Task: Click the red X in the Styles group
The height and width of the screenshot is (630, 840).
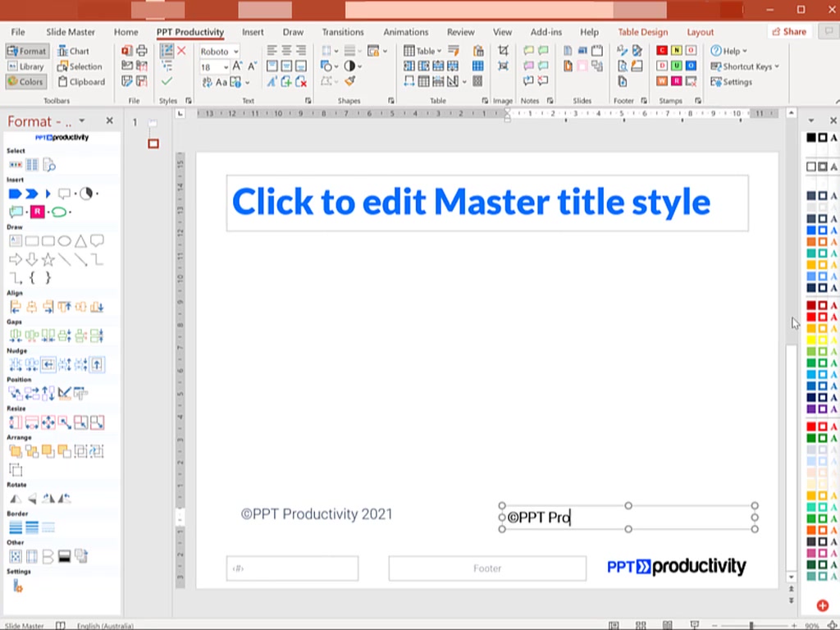Action: click(x=181, y=51)
